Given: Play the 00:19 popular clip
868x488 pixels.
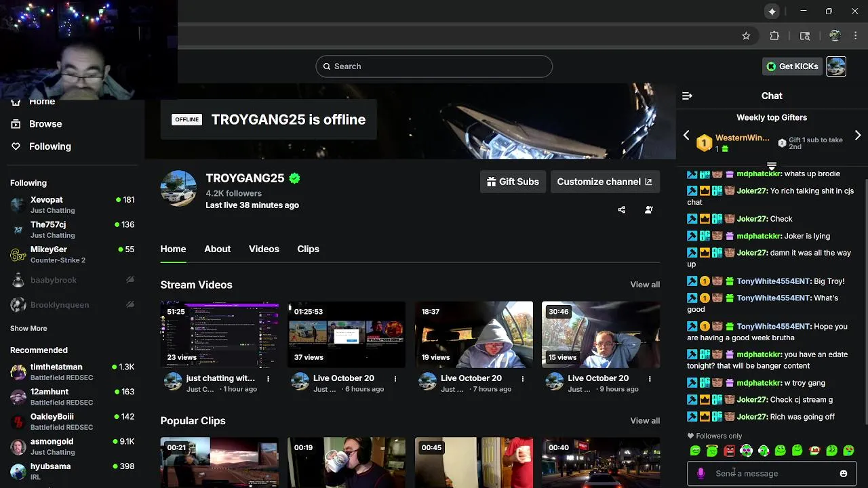Looking at the screenshot, I should pyautogui.click(x=347, y=463).
